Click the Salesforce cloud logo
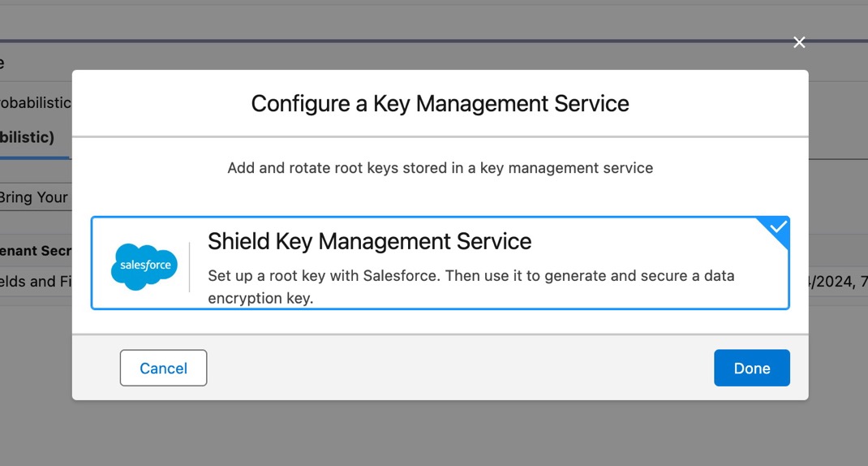868x466 pixels. pyautogui.click(x=144, y=266)
